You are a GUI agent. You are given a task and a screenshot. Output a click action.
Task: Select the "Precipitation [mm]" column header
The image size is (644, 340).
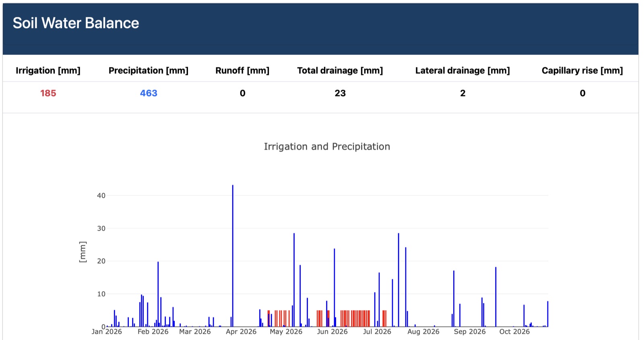pyautogui.click(x=149, y=70)
